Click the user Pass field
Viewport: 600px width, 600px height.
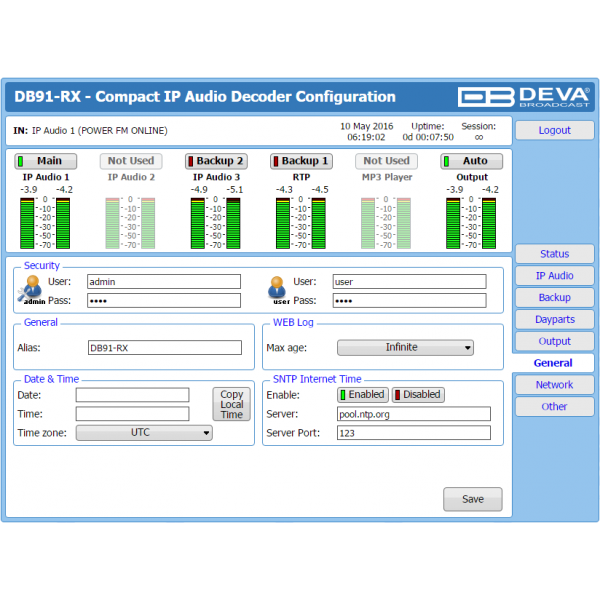tap(409, 301)
